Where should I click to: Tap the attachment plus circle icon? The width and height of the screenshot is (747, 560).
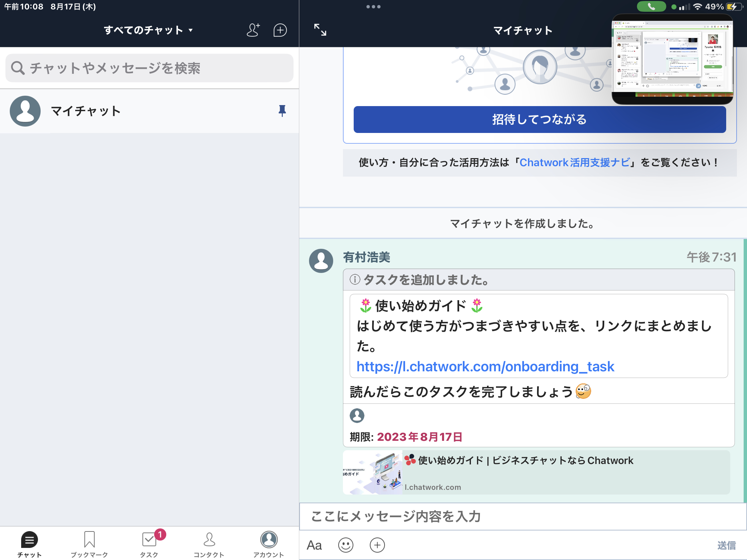[377, 545]
